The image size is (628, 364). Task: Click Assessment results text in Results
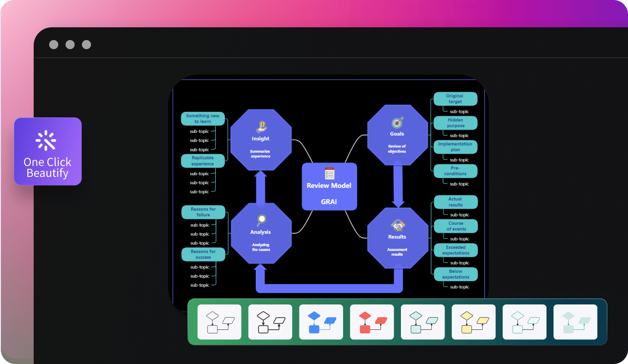pos(397,252)
